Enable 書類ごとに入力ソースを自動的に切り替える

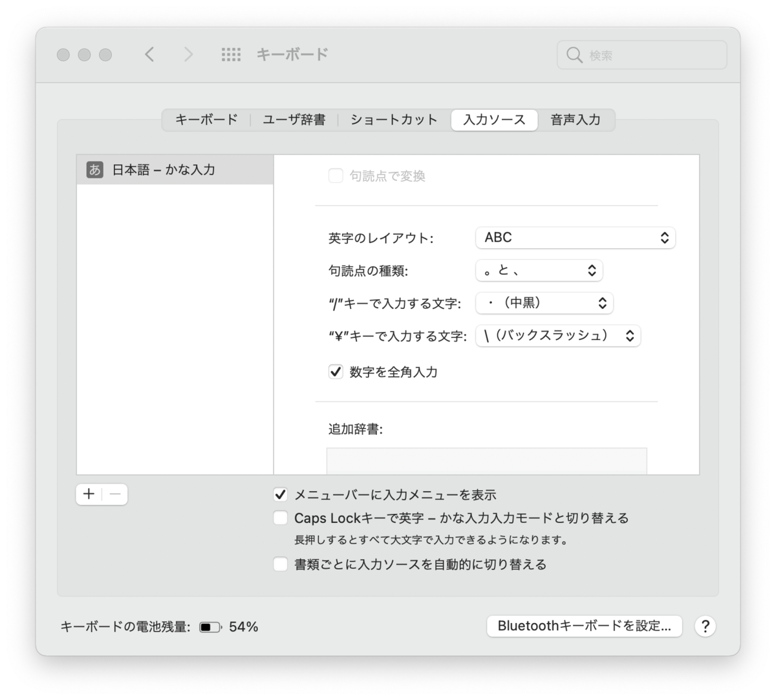tap(280, 564)
